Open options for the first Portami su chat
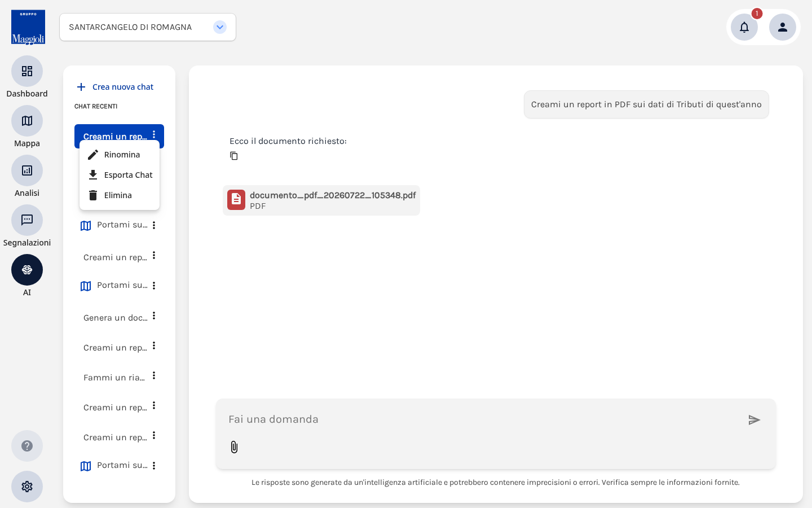Viewport: 812px width, 508px height. pos(154,225)
